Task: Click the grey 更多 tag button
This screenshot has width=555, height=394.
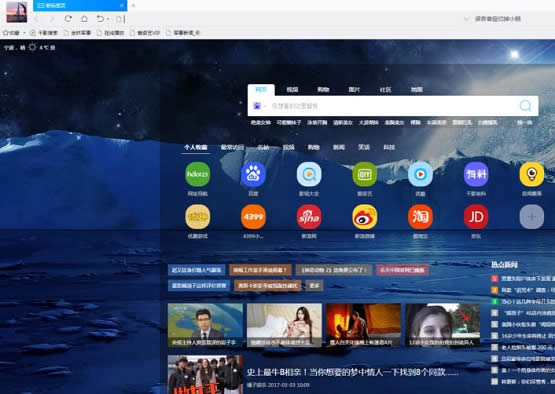Action: coord(315,285)
